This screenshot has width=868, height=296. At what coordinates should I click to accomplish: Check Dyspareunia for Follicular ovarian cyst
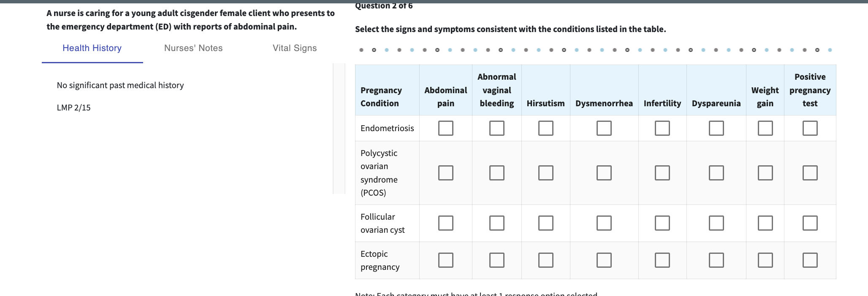tap(716, 223)
